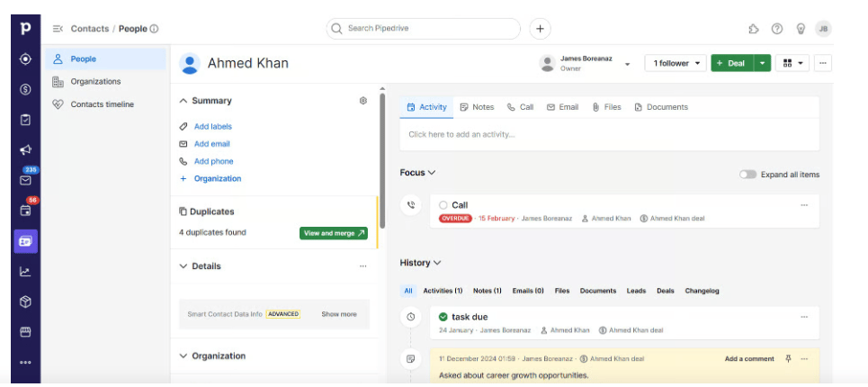Open Organizations in the contacts menu
Screen dimensions: 868x387
(x=95, y=82)
